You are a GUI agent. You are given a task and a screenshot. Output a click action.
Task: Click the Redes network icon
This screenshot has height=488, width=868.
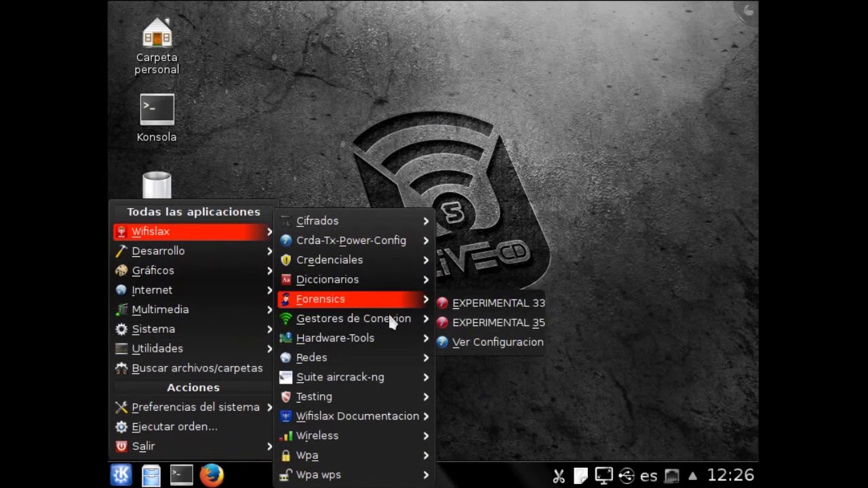point(286,358)
